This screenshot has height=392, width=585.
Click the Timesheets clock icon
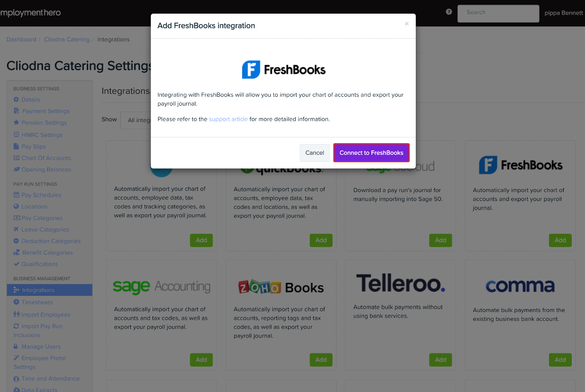tap(16, 302)
